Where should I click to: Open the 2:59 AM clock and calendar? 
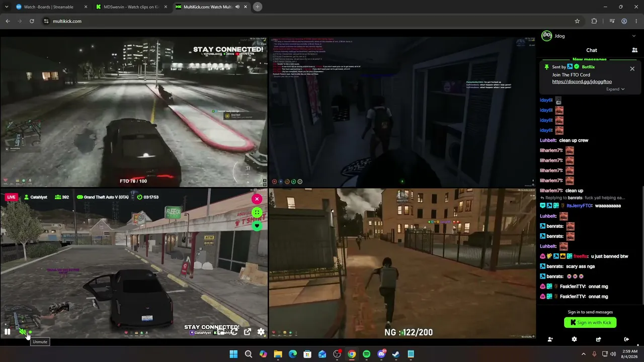pyautogui.click(x=630, y=354)
